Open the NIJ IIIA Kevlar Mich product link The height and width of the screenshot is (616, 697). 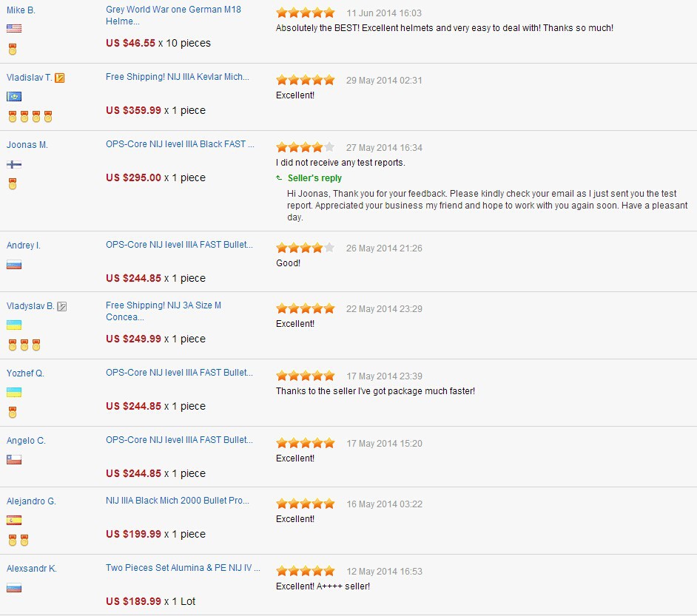coord(177,77)
